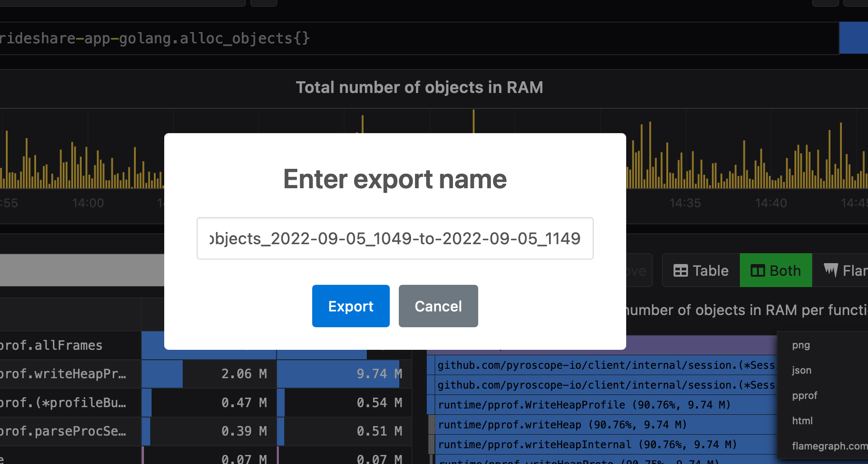The height and width of the screenshot is (464, 868).
Task: Choose json export format
Action: pos(802,370)
